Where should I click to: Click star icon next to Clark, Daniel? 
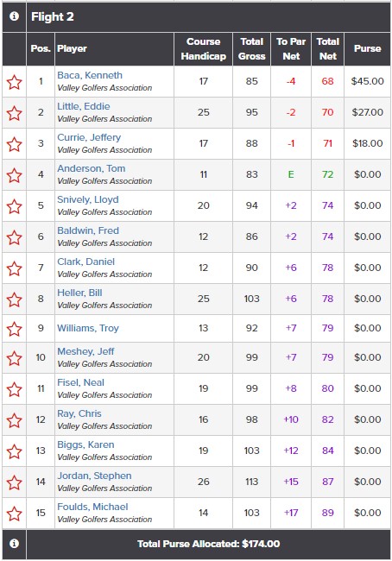pyautogui.click(x=15, y=268)
